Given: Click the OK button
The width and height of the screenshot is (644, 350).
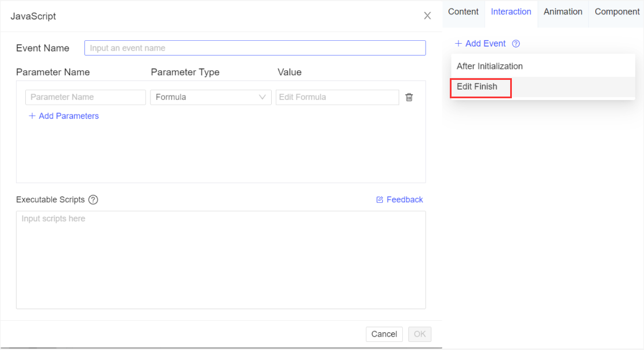Looking at the screenshot, I should (419, 334).
